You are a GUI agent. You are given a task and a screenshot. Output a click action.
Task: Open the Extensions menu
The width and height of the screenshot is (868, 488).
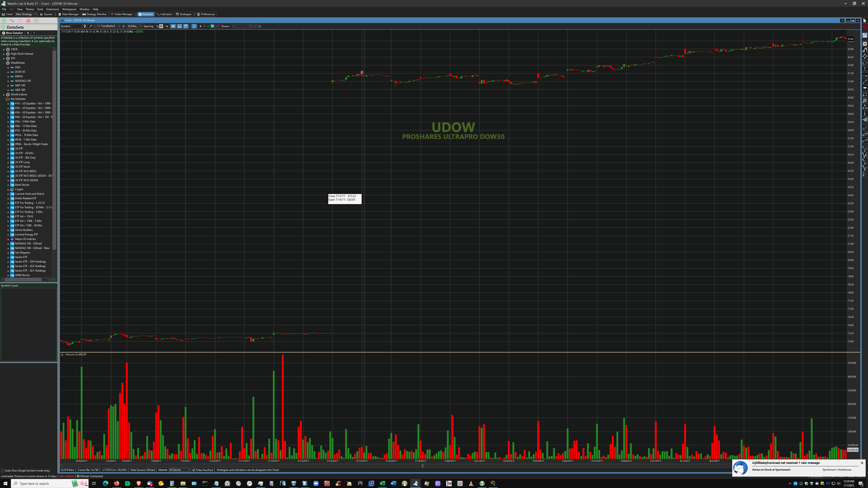53,9
